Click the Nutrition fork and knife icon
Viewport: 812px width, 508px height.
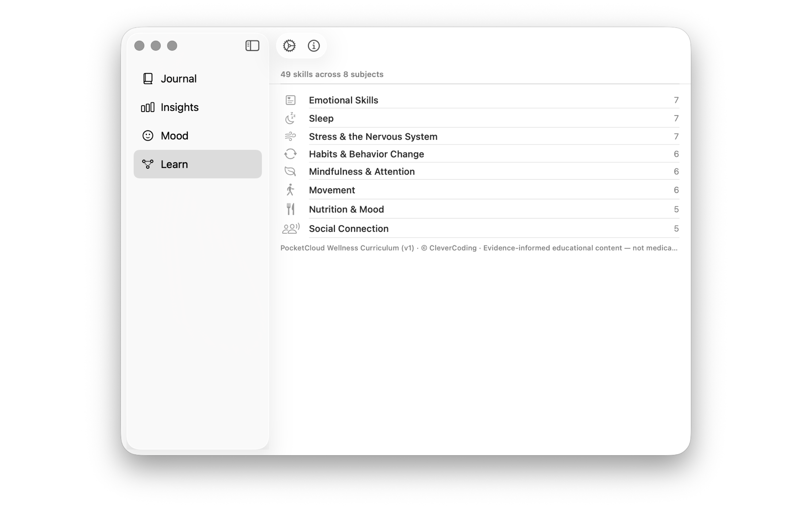click(291, 209)
